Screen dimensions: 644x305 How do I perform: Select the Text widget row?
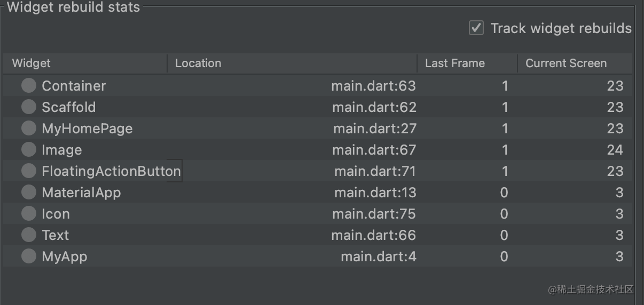[x=318, y=235]
